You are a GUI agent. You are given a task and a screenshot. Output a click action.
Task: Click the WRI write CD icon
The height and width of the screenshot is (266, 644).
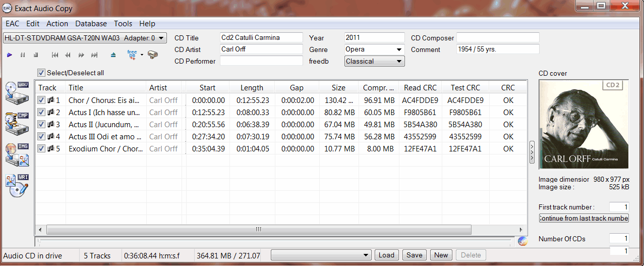coord(17,185)
